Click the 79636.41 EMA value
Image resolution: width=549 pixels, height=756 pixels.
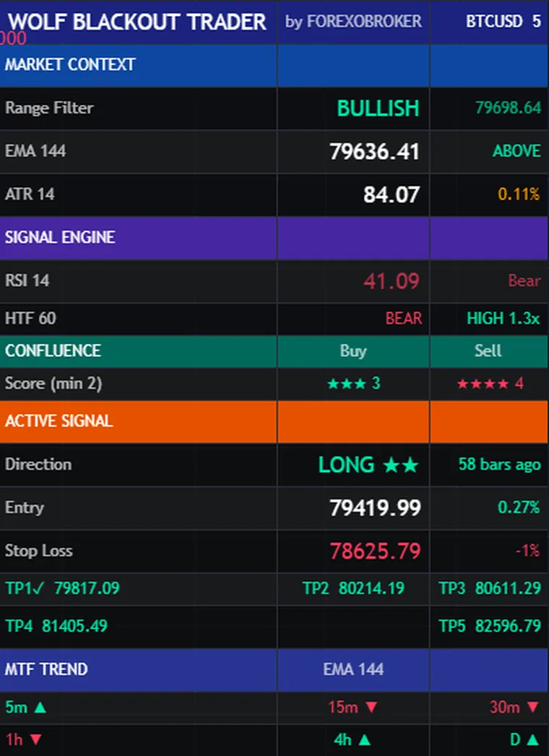pos(374,151)
